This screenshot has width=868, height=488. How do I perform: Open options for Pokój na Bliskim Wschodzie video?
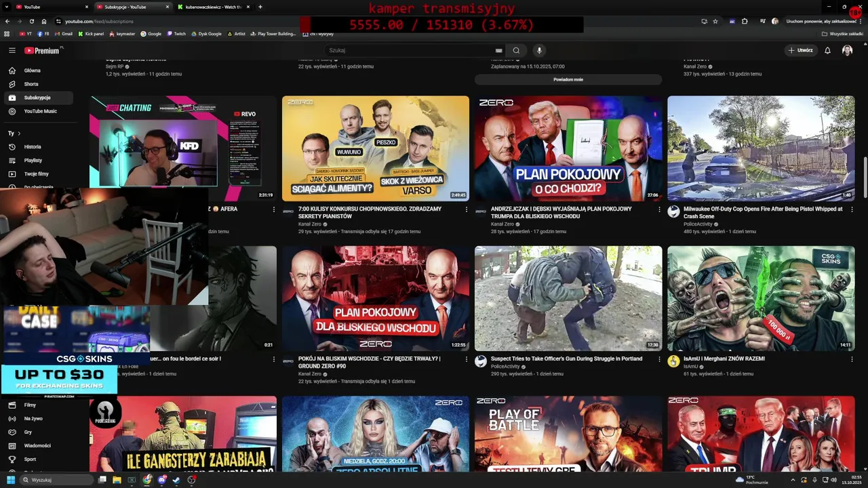tap(467, 359)
